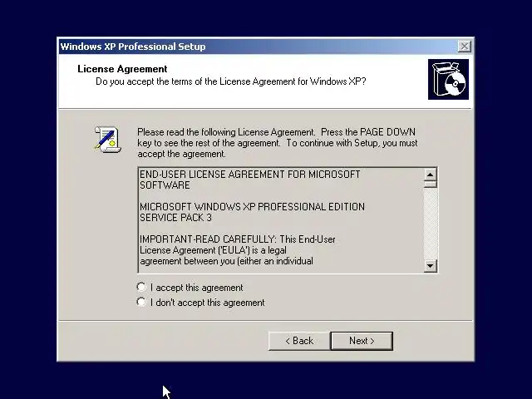Screen dimensions: 532x399
Task: Click 'agreement between you (either an individual' line
Action: pos(226,261)
